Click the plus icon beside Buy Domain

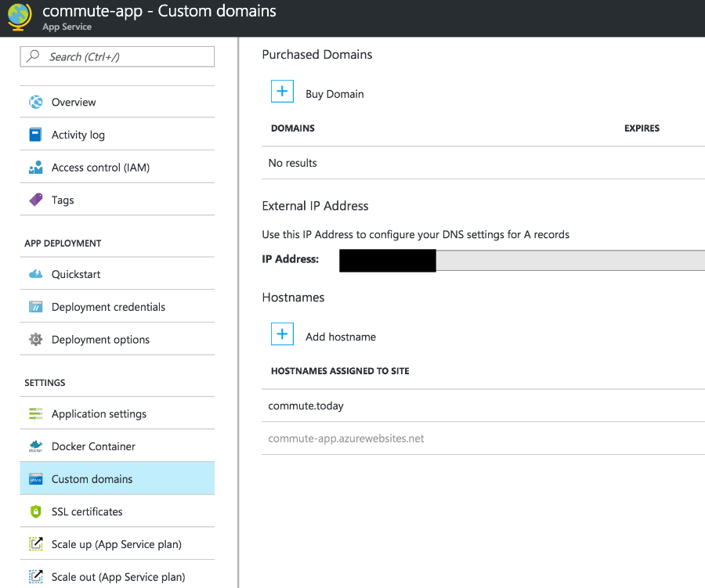click(x=282, y=92)
